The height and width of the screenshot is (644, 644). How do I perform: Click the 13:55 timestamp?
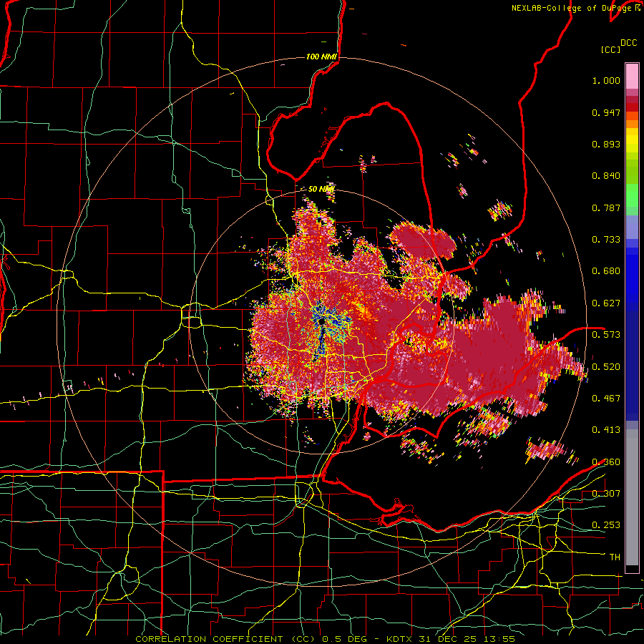[499, 639]
